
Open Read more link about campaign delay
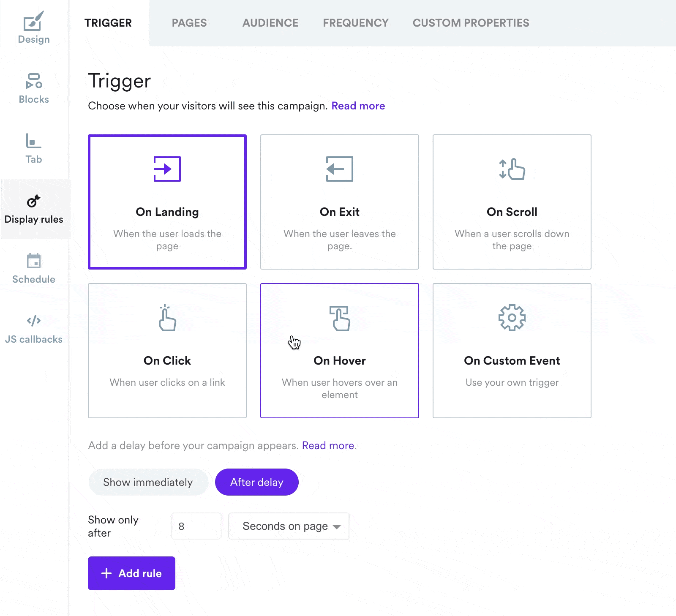(328, 446)
